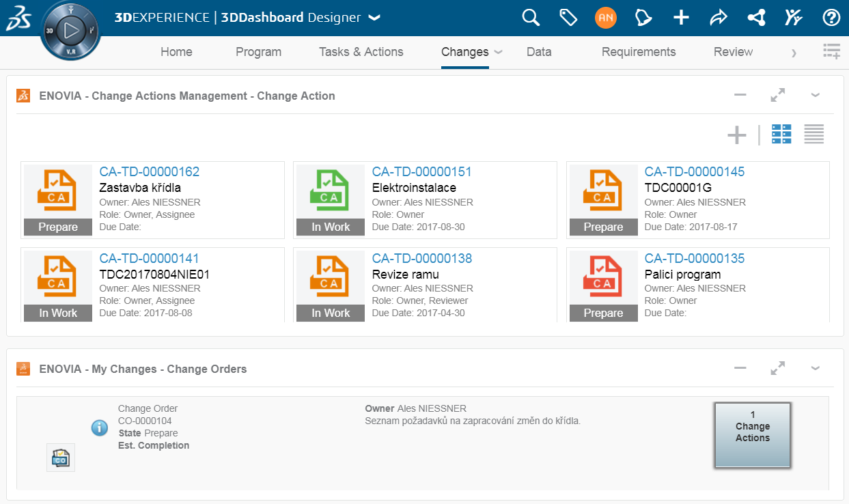Switch to Tasks & Actions tab
The width and height of the screenshot is (849, 504).
tap(361, 52)
